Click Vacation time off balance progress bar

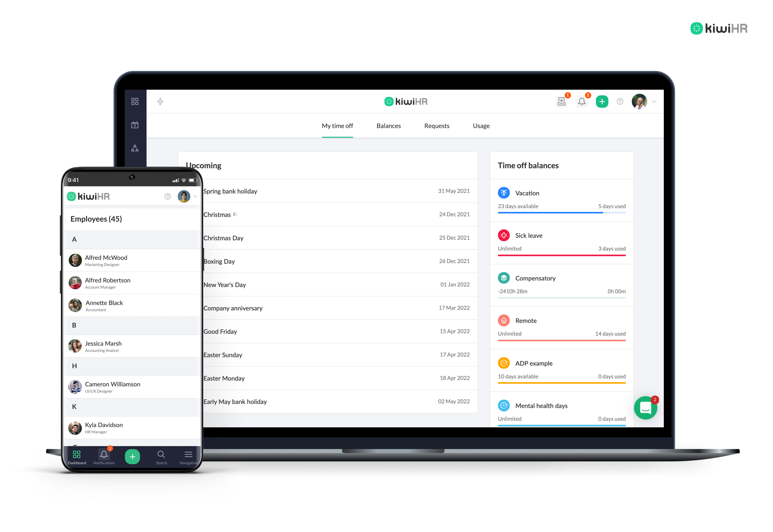(562, 212)
